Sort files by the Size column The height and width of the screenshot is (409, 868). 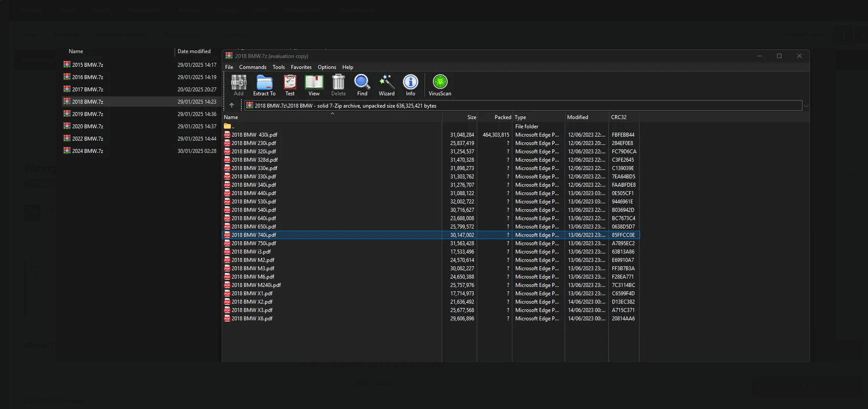click(x=471, y=117)
